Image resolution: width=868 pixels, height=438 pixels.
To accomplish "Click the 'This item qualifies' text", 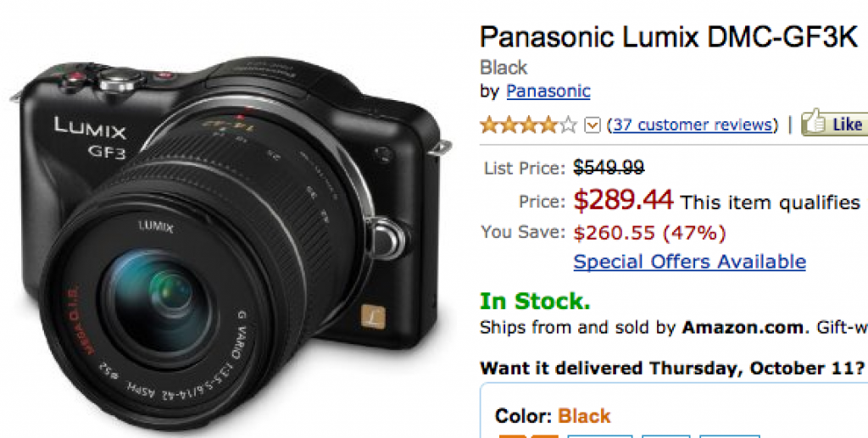I will (770, 202).
